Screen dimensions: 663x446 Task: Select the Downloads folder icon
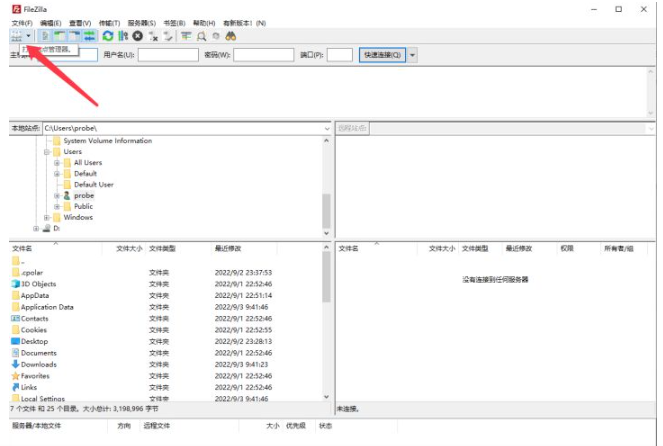pyautogui.click(x=16, y=364)
